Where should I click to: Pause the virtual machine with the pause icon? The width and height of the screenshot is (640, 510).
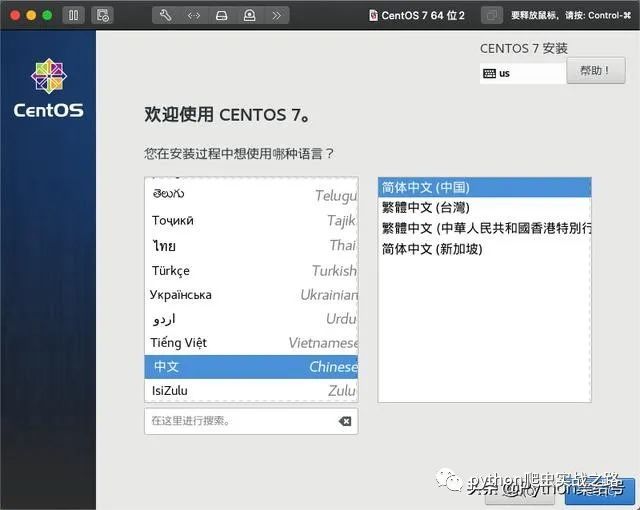pyautogui.click(x=73, y=16)
